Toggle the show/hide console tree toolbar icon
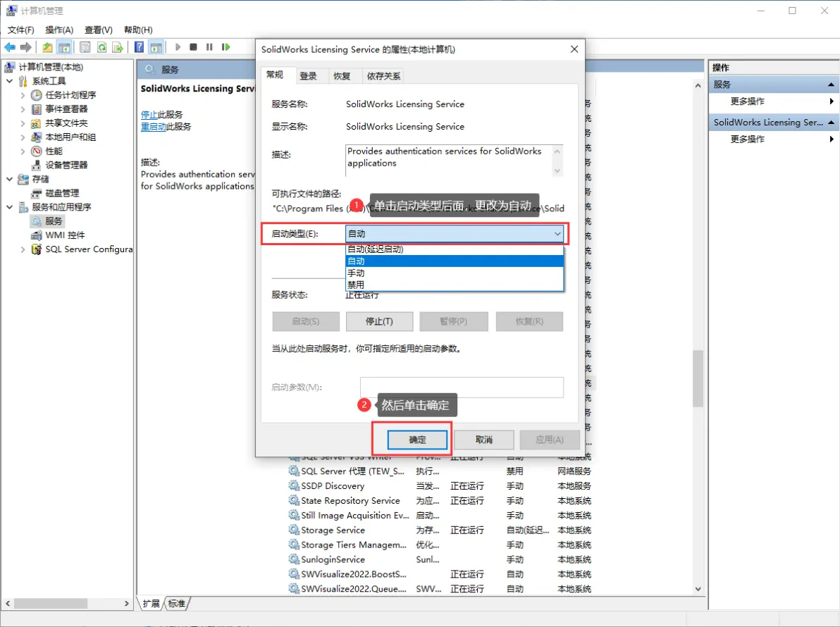The height and width of the screenshot is (627, 840). point(64,47)
